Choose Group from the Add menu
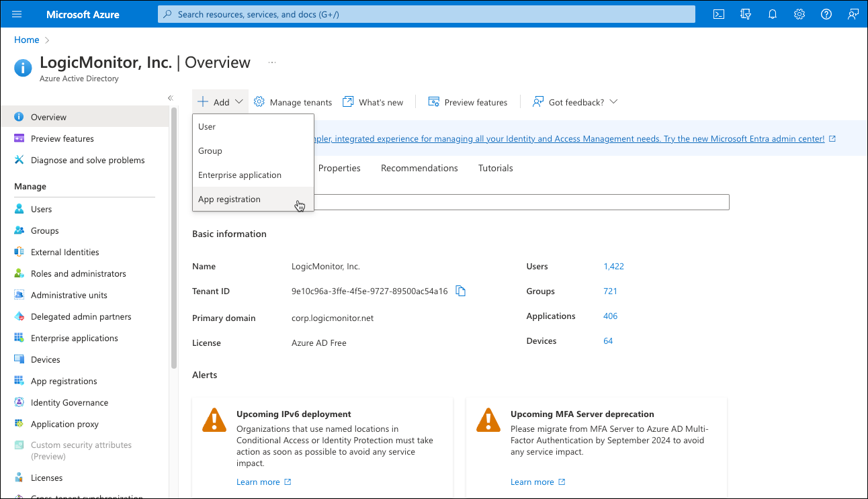 253,150
